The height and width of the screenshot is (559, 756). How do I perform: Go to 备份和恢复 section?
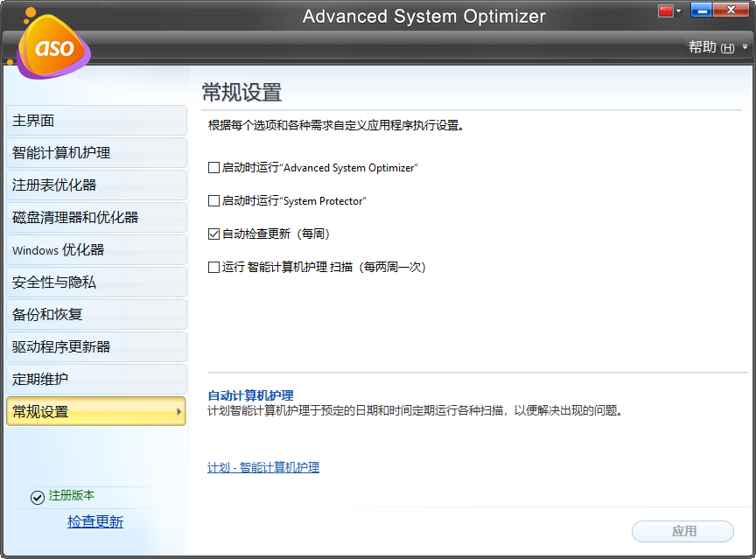(96, 314)
